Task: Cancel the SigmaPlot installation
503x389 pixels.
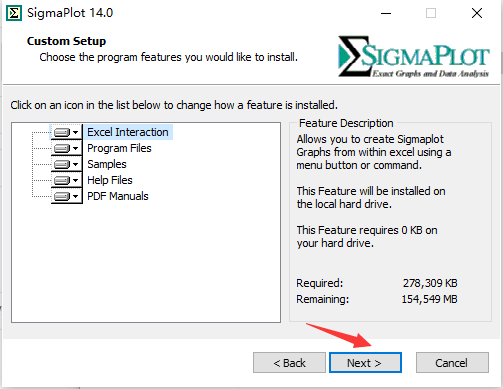Action: coord(452,363)
